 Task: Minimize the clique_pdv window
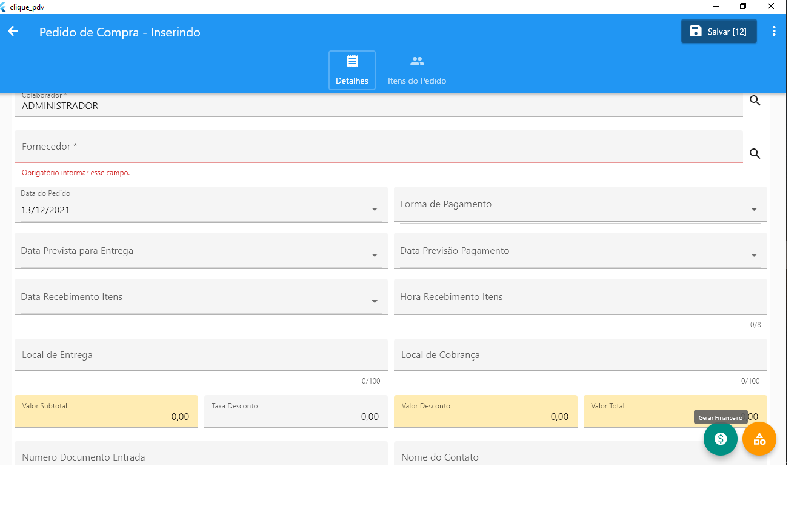(716, 6)
